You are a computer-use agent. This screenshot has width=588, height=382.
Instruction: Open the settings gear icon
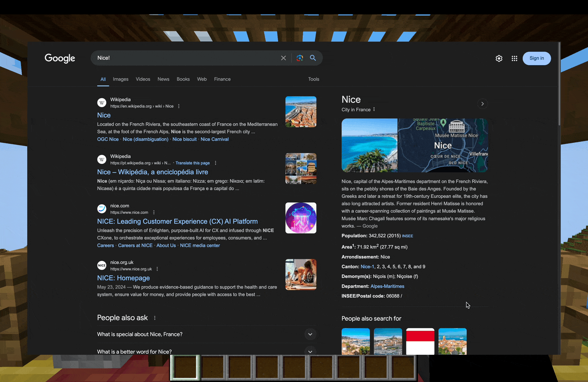pyautogui.click(x=499, y=58)
